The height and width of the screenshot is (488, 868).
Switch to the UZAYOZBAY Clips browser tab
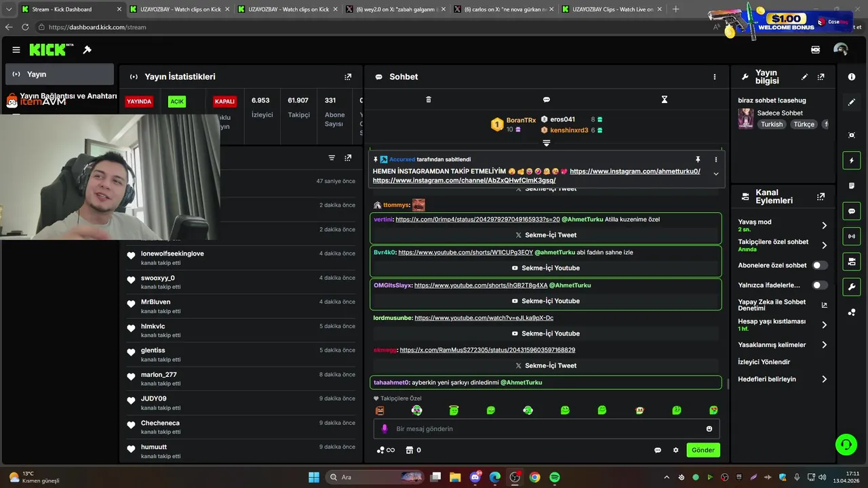(x=613, y=9)
